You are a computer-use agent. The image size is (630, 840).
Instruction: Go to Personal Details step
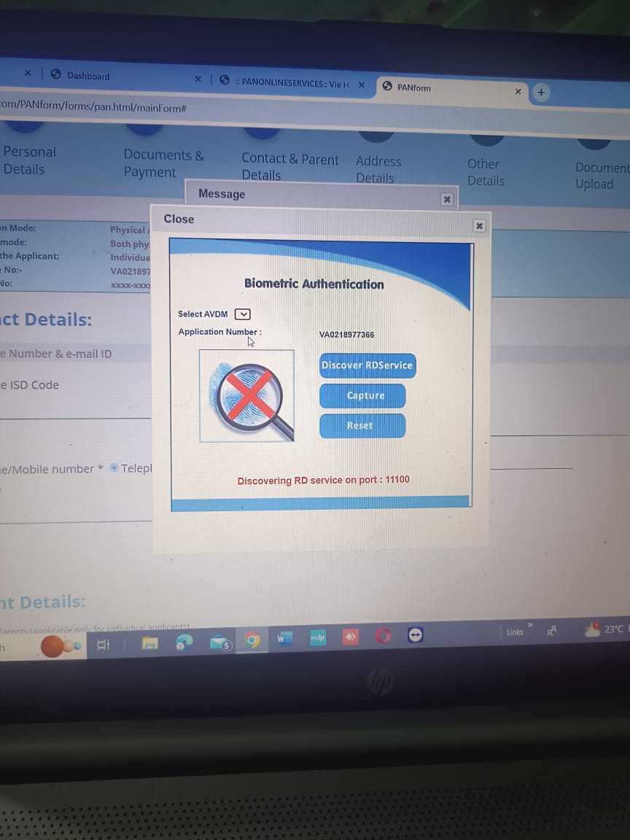point(29,160)
